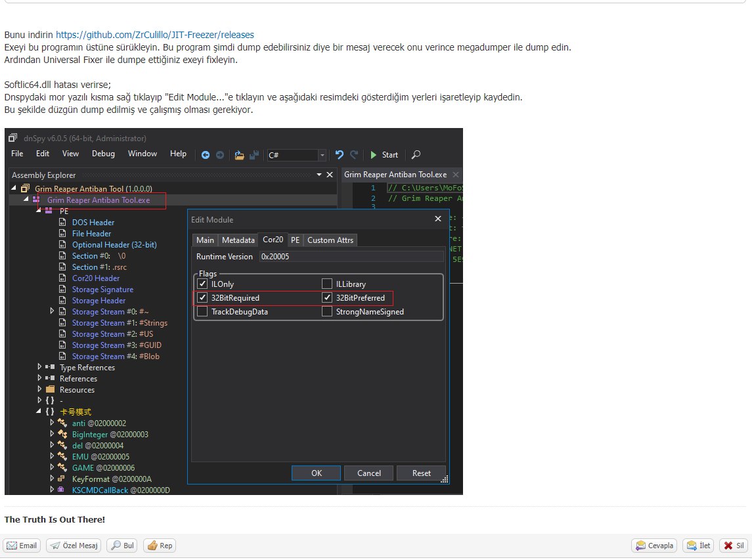The image size is (752, 560).
Task: Click the dnSpy open file folder icon
Action: [x=239, y=155]
